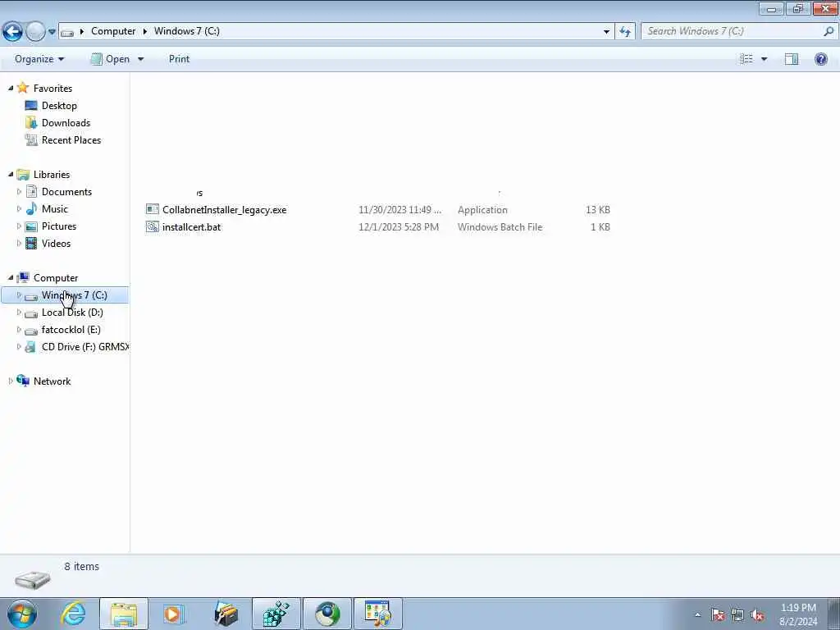840x630 pixels.
Task: Click the Control Panel taskbar icon
Action: click(377, 614)
